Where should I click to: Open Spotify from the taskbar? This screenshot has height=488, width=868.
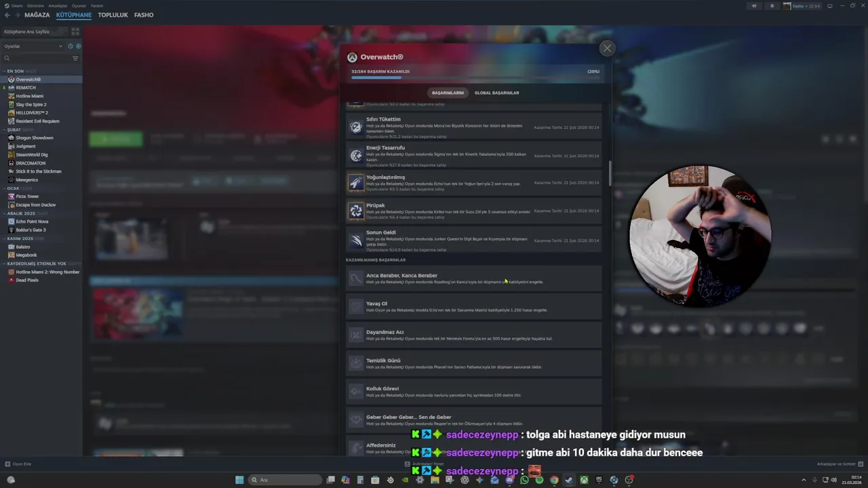(539, 480)
